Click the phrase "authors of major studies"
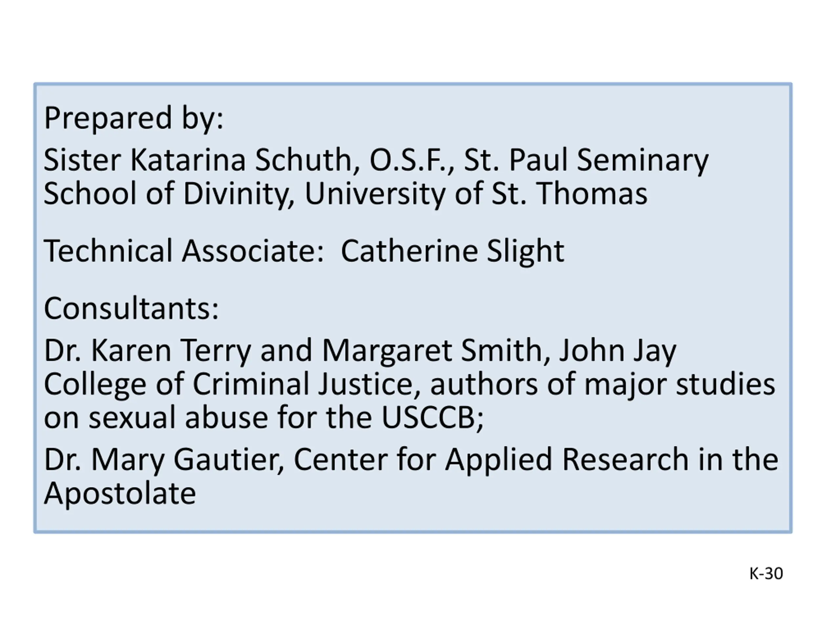 pyautogui.click(x=603, y=384)
